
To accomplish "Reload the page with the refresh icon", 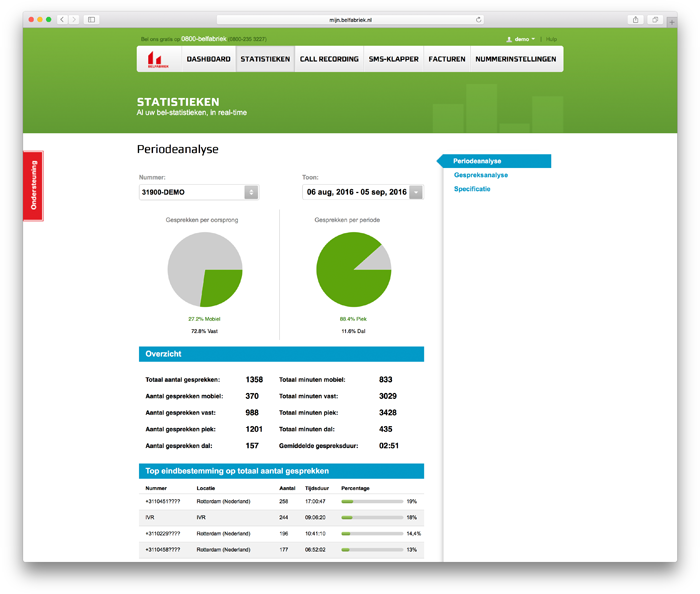I will [479, 19].
